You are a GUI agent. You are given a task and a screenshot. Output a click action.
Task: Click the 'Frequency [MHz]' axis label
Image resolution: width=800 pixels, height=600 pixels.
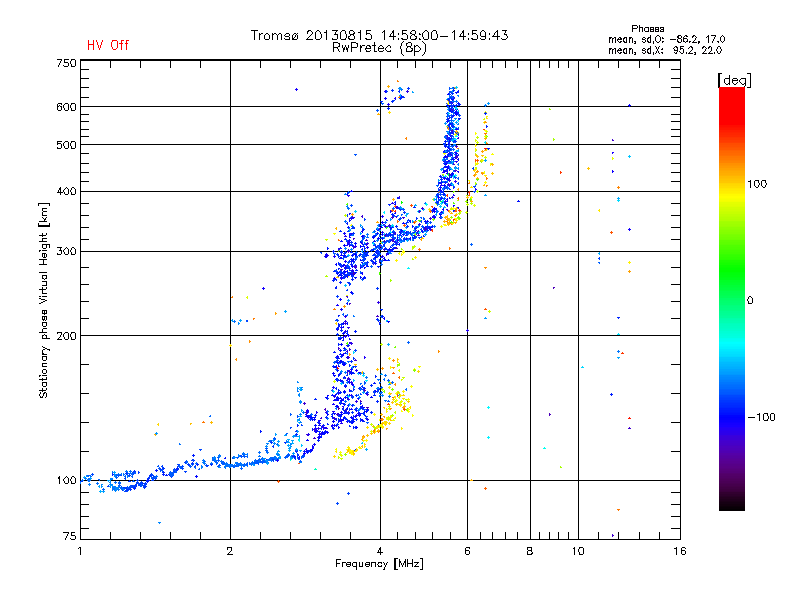pyautogui.click(x=379, y=564)
